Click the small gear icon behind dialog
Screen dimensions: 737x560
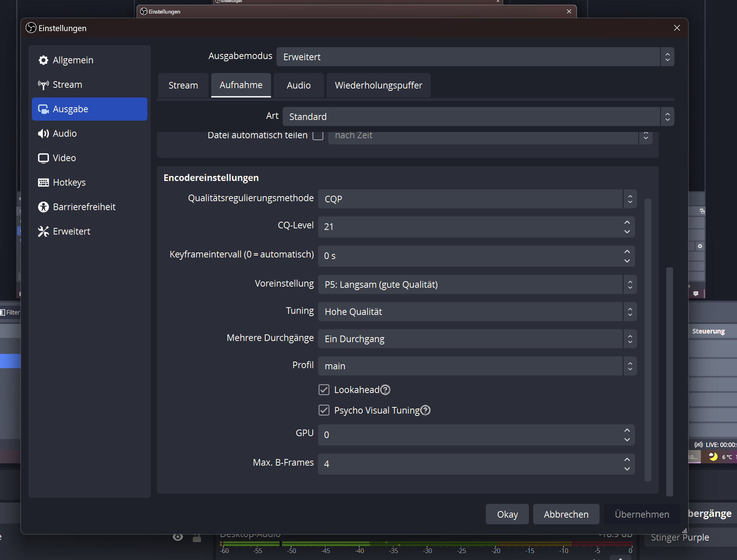[x=700, y=246]
